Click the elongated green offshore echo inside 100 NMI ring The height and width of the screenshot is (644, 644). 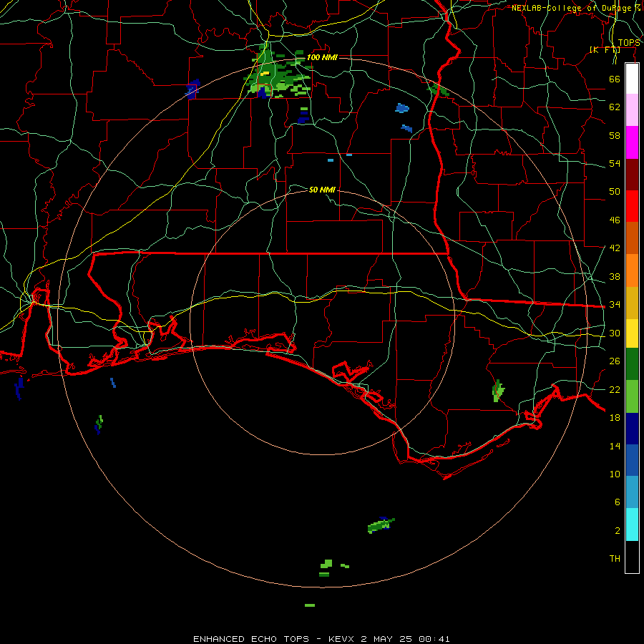(x=381, y=525)
